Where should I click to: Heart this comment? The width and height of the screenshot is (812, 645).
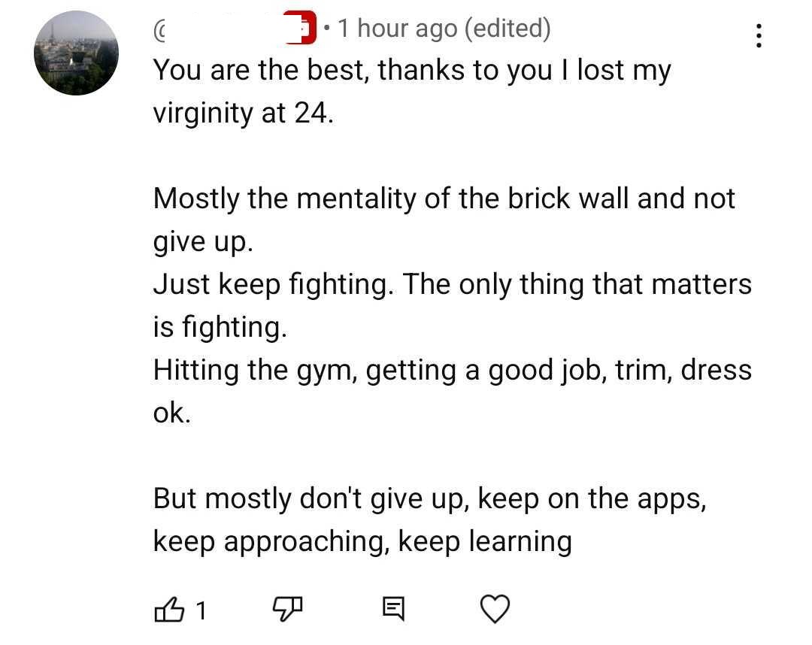click(495, 609)
